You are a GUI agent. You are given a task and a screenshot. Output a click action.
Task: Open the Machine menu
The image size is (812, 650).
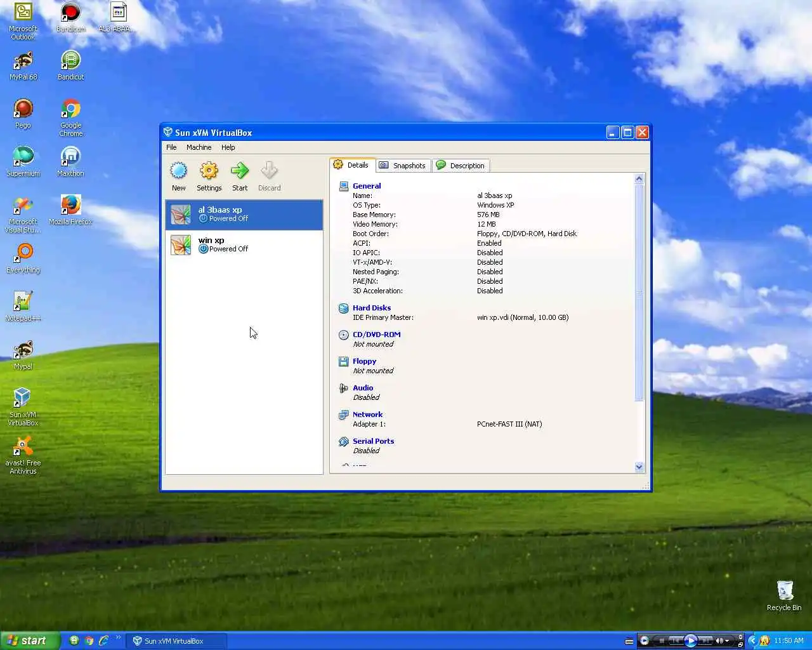[x=199, y=147]
